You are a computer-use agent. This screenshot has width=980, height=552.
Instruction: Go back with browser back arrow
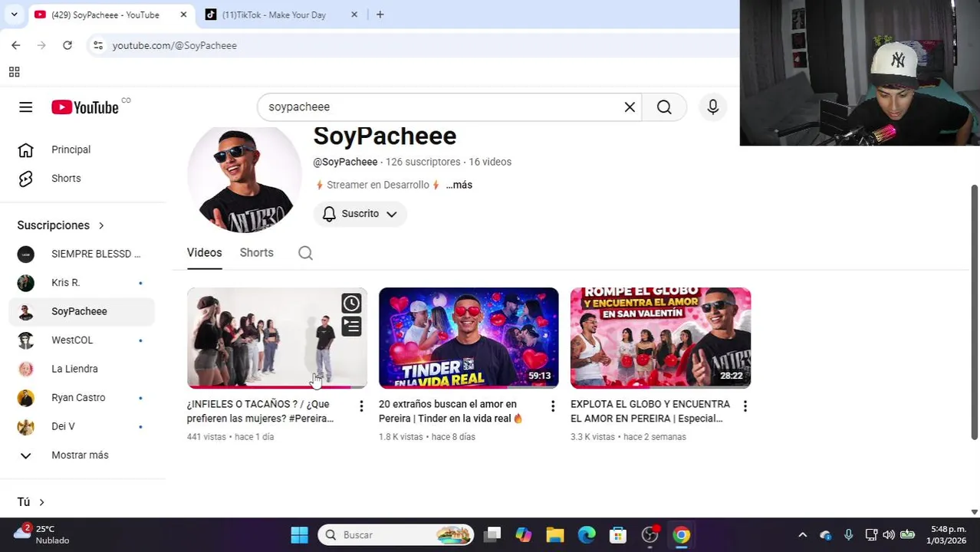16,45
